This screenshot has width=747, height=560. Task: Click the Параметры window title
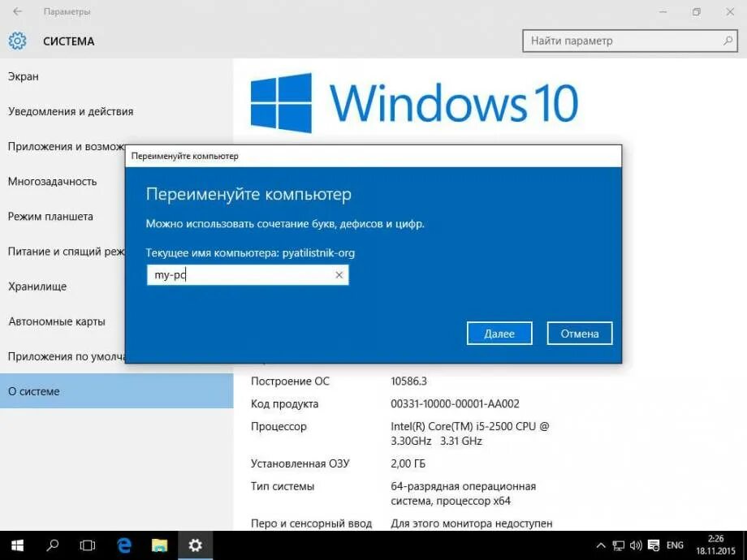click(x=67, y=11)
